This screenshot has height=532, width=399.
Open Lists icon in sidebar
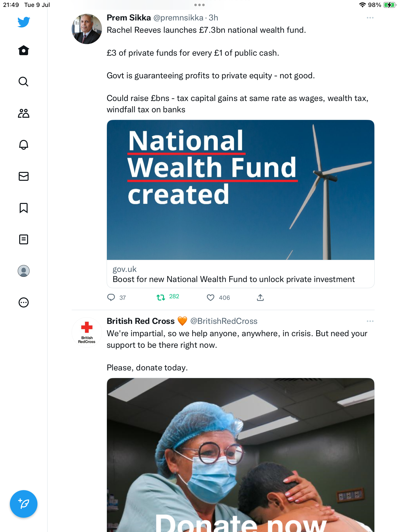(24, 239)
